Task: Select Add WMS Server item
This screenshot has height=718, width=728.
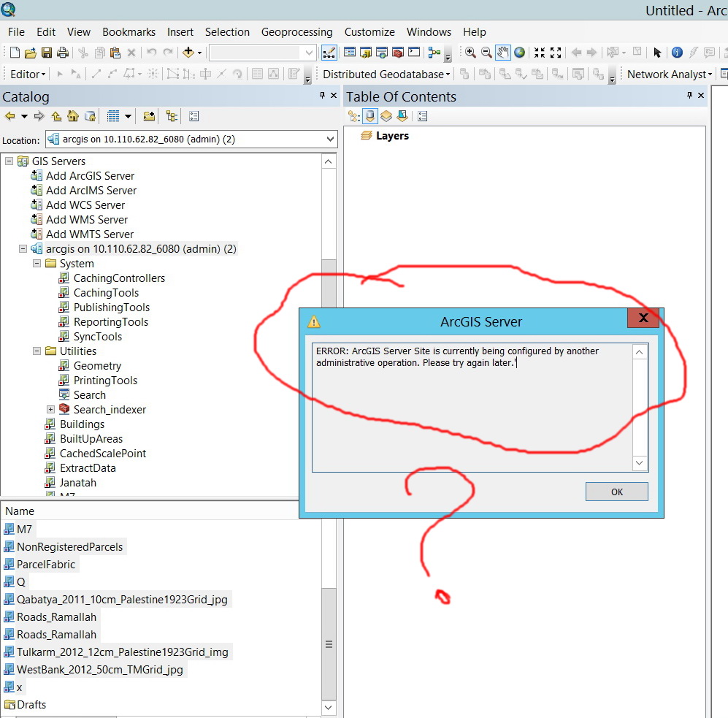Action: tap(86, 220)
